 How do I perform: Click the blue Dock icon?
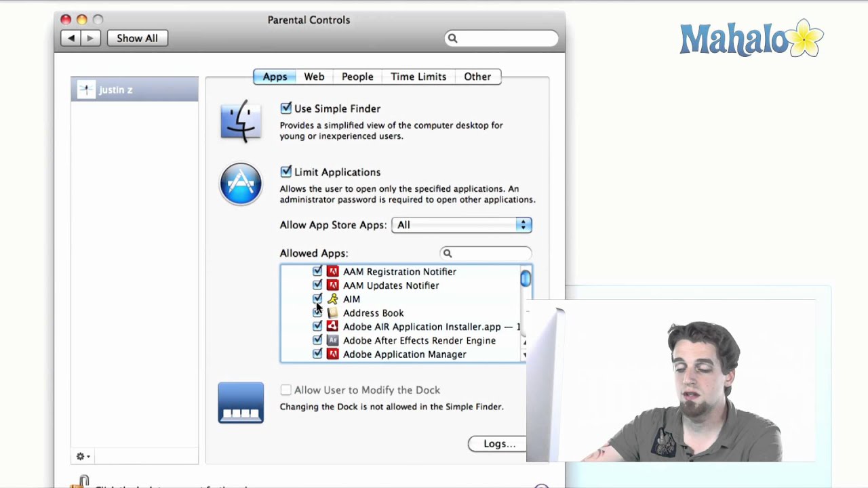(x=241, y=403)
